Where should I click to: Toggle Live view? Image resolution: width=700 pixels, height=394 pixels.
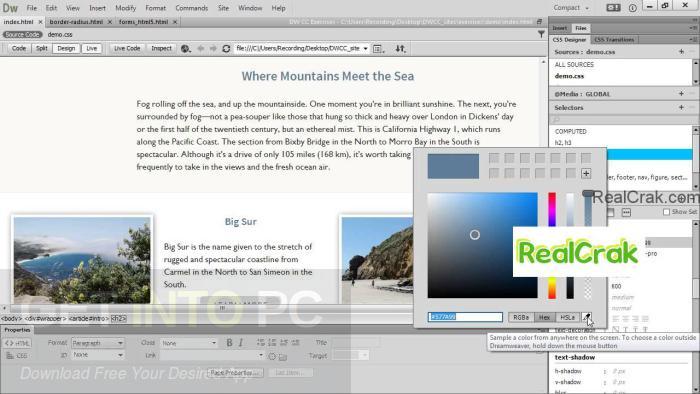(92, 48)
